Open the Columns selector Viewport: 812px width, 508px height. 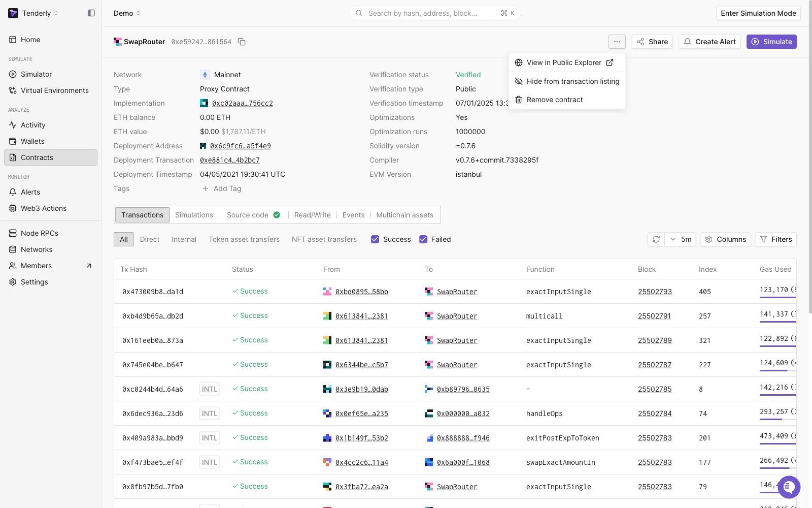coord(726,239)
